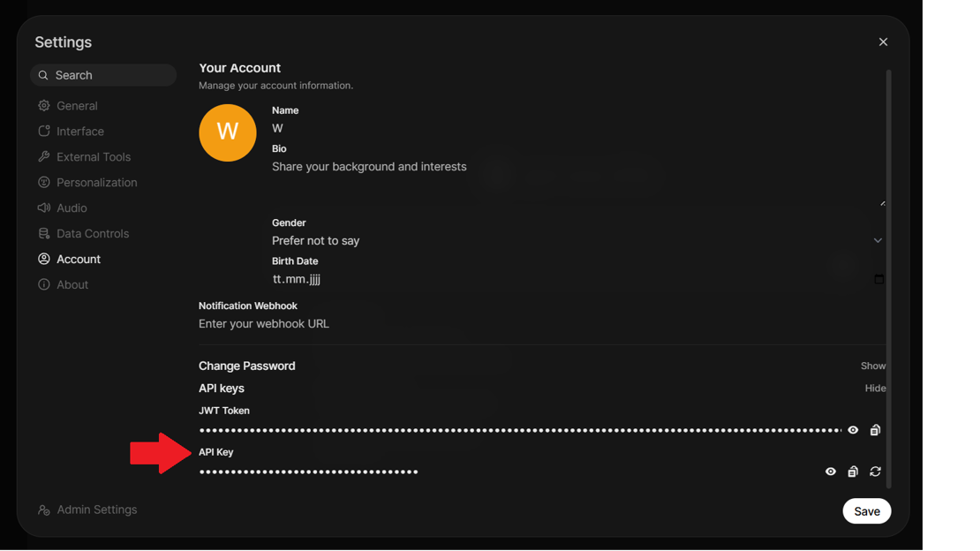This screenshot has width=980, height=551.
Task: Go to Personalization settings
Action: 96,183
